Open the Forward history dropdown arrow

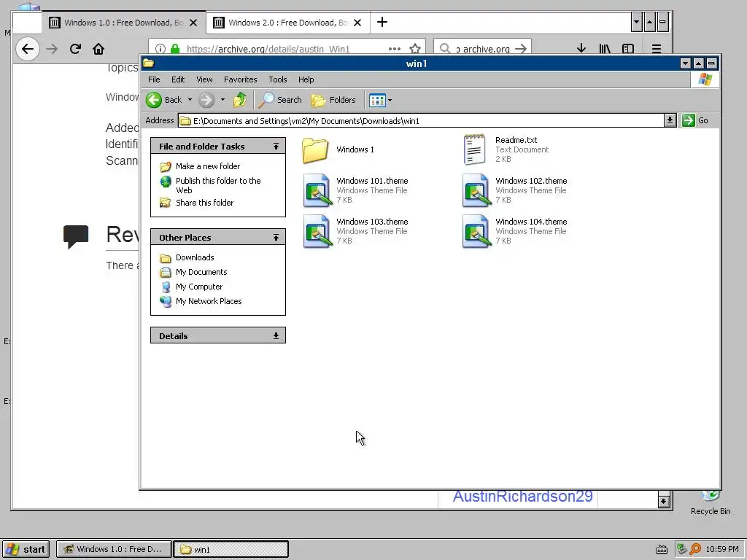pyautogui.click(x=222, y=99)
